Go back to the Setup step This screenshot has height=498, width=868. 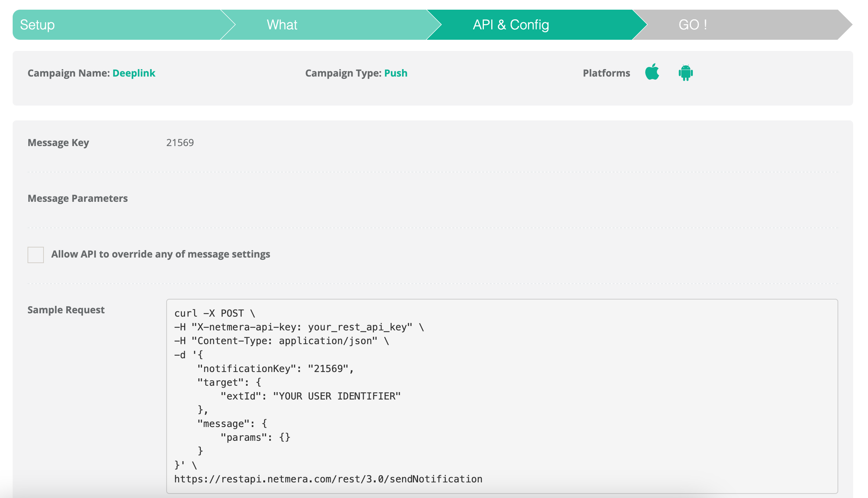click(37, 25)
